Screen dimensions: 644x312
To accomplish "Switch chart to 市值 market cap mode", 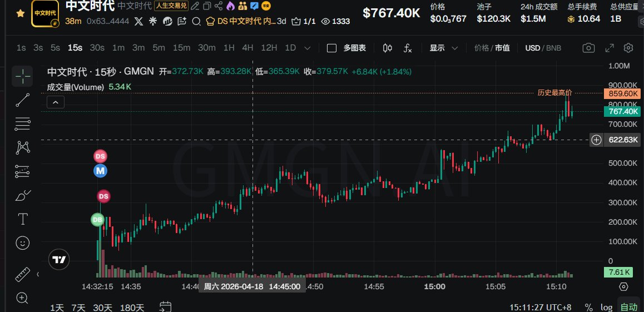I will tap(502, 48).
